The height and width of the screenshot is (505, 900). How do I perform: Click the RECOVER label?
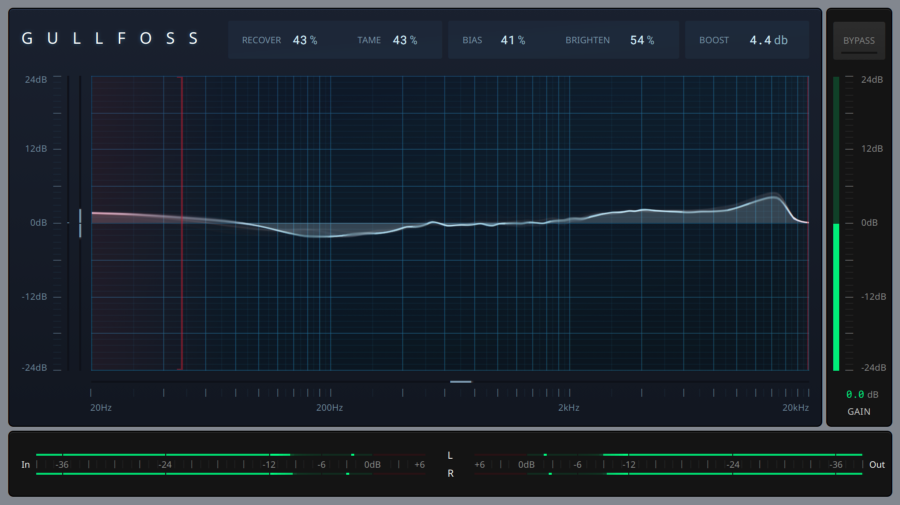click(x=261, y=40)
